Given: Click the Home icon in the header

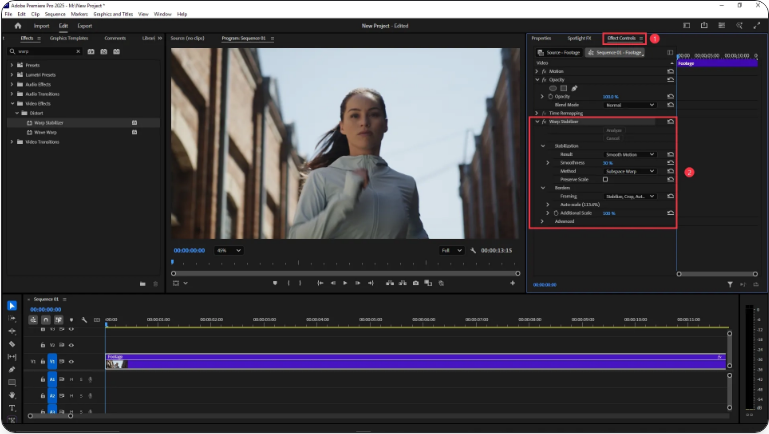Looking at the screenshot, I should (18, 26).
